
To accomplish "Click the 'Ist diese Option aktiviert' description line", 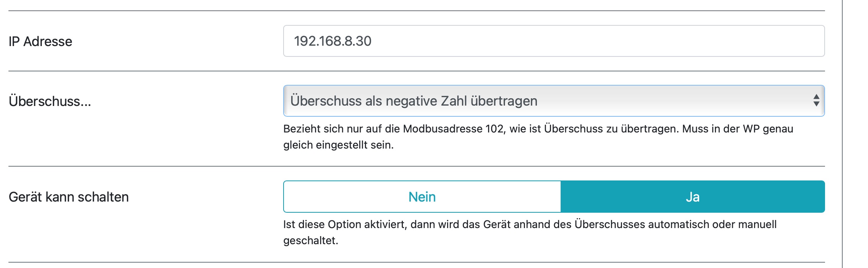I will click(530, 224).
